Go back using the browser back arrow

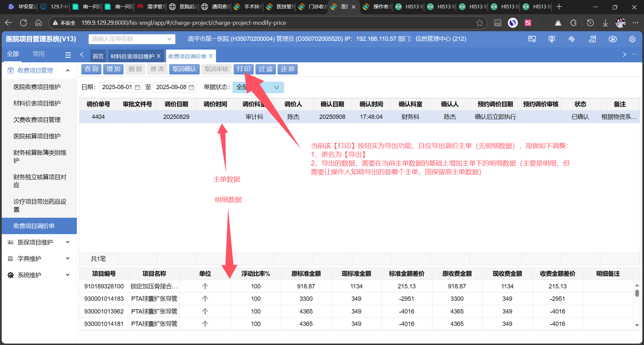click(x=8, y=23)
